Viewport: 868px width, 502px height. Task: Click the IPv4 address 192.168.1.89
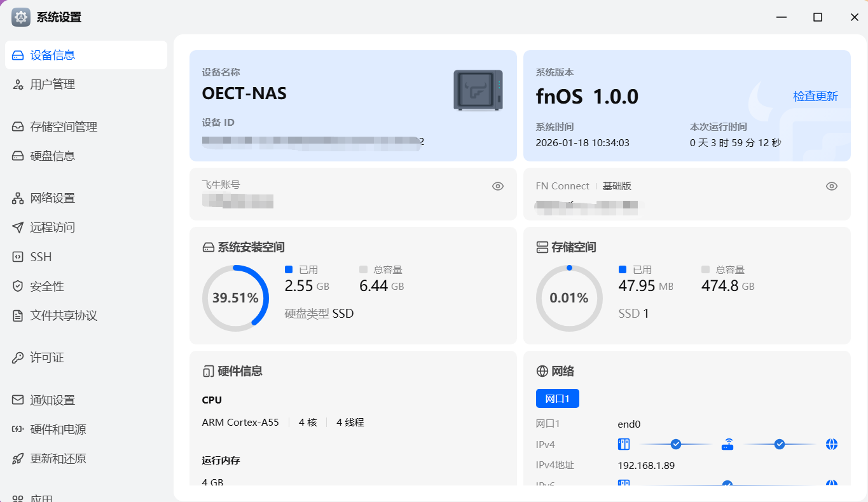[646, 466]
